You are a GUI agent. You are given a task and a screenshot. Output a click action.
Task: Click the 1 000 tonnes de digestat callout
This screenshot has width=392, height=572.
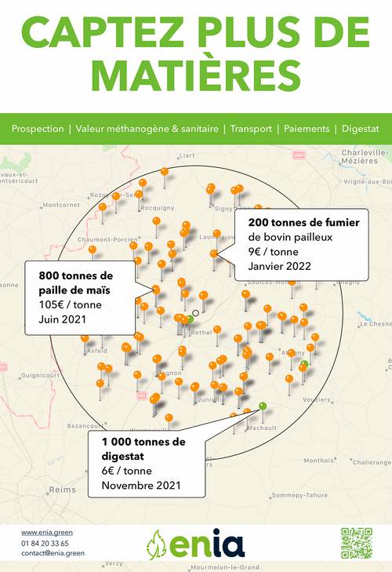tap(147, 464)
